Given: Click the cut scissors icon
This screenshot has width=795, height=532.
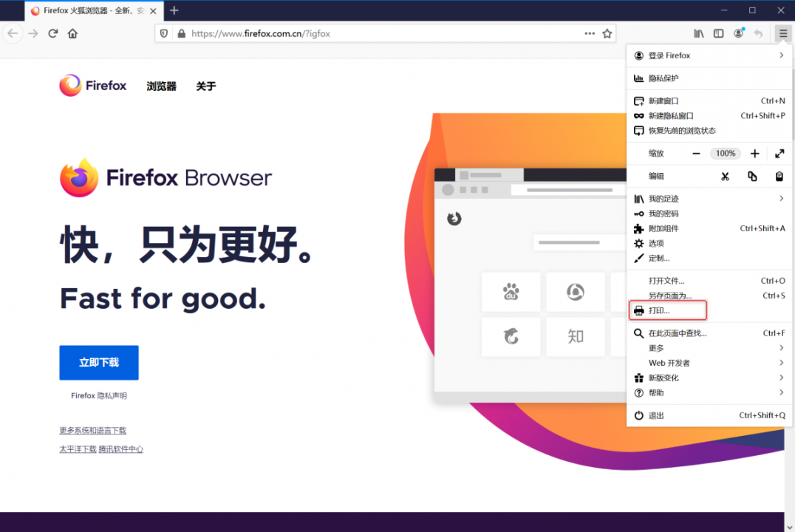Looking at the screenshot, I should (725, 176).
